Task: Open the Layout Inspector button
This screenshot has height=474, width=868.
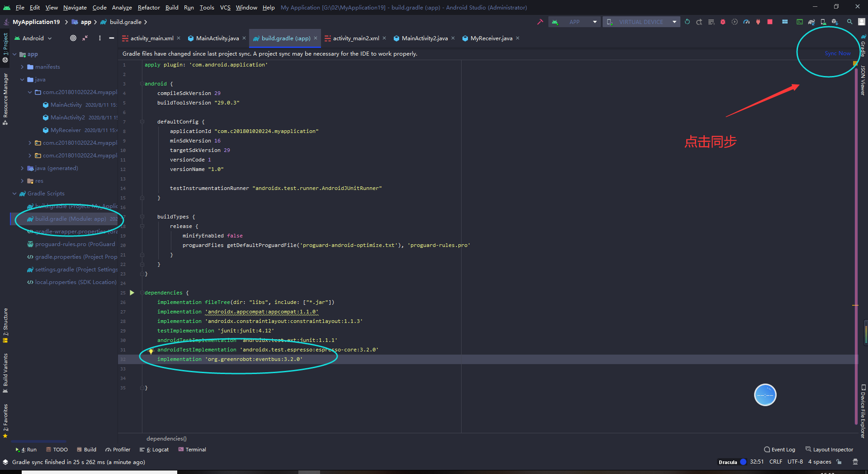Action: point(829,450)
